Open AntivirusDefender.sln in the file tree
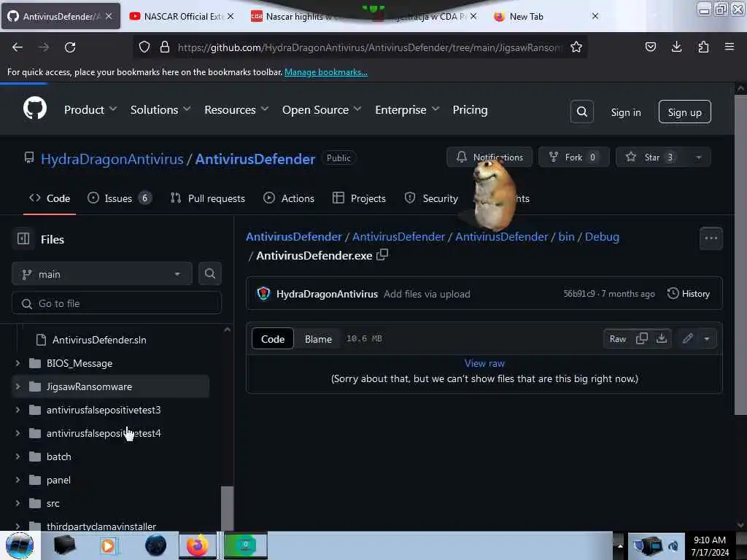Image resolution: width=747 pixels, height=560 pixels. pos(99,340)
